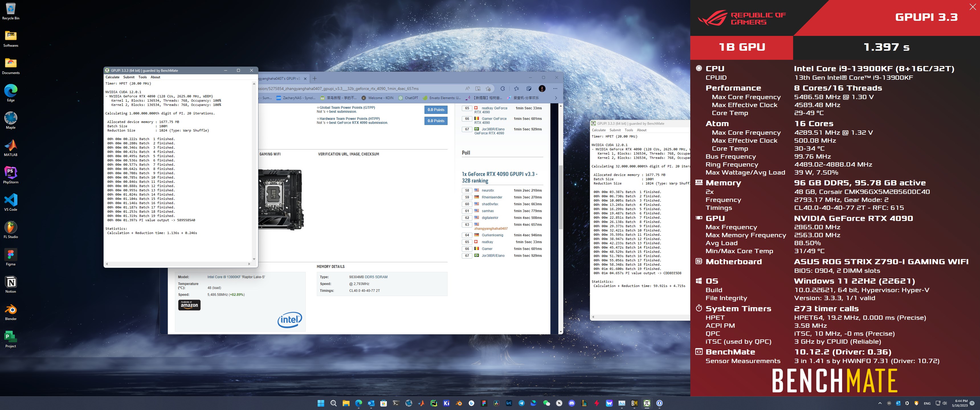Open Telegram from the taskbar
Screen dimensions: 980x410
click(x=521, y=403)
